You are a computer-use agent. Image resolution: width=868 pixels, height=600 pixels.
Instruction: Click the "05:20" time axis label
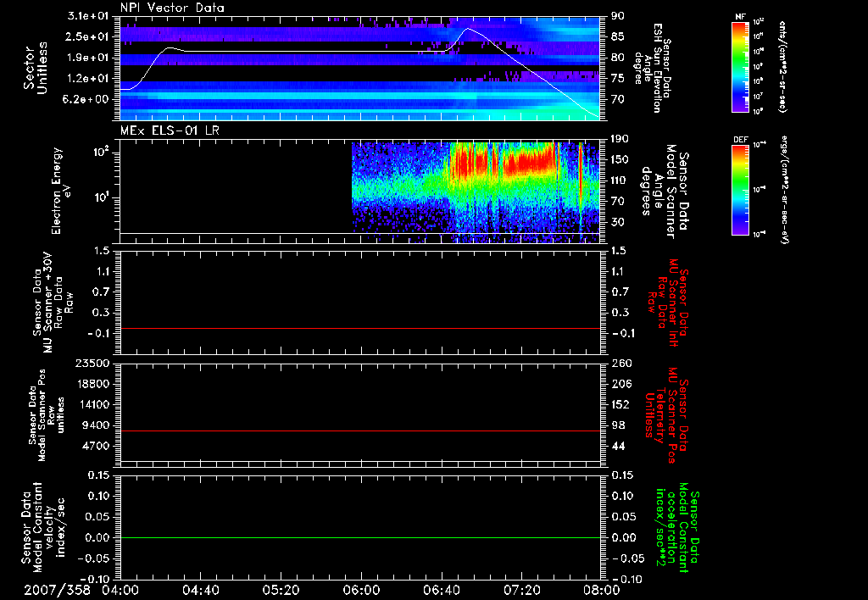[x=281, y=590]
